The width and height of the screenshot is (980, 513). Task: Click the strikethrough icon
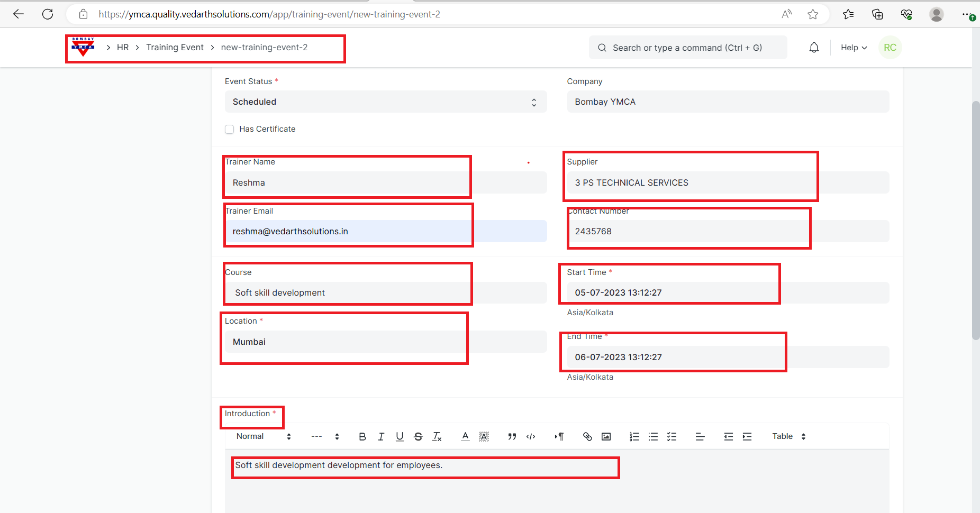pos(418,436)
